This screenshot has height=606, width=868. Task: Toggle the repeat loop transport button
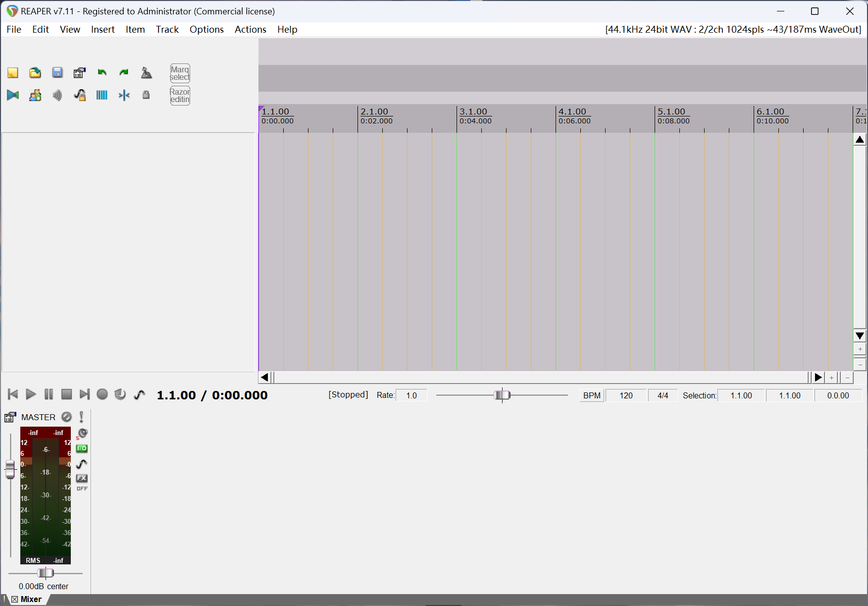[120, 394]
